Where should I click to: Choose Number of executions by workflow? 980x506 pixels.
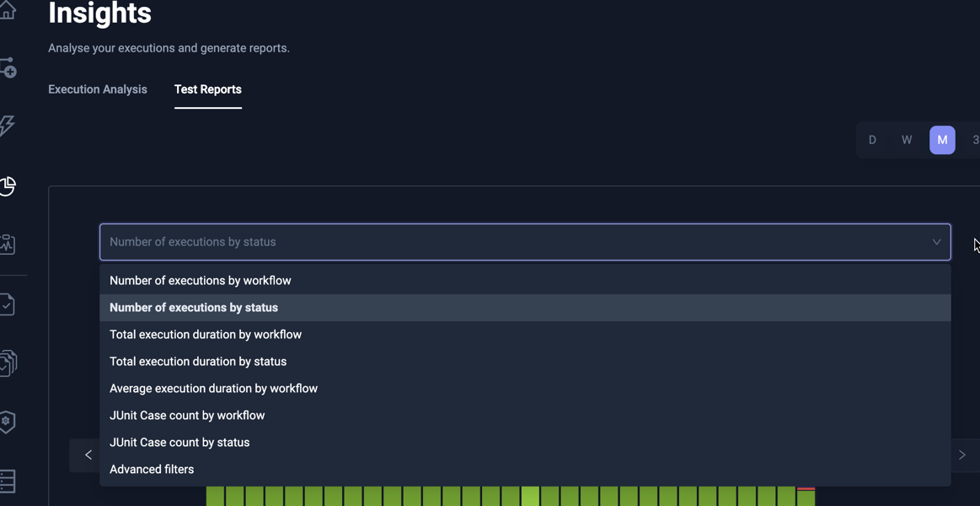click(x=525, y=281)
